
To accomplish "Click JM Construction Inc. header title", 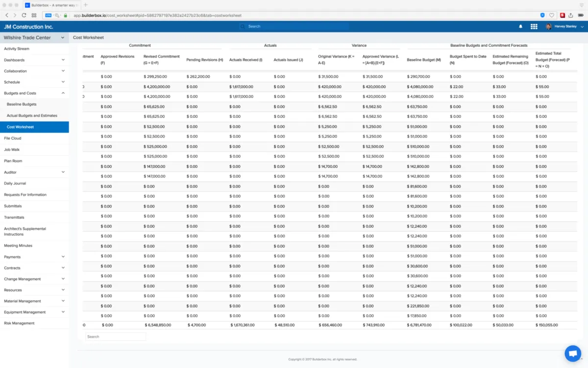I will 28,26.
